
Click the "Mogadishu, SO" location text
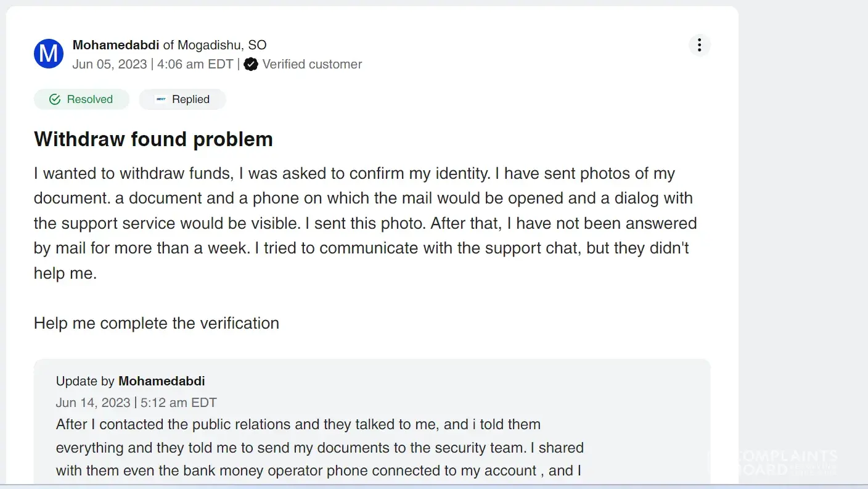pyautogui.click(x=222, y=45)
